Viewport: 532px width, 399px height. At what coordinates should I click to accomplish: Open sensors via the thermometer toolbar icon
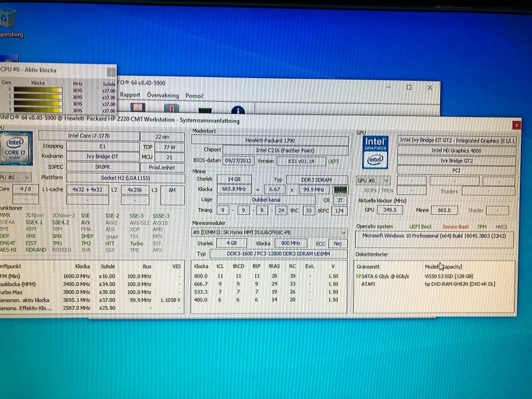(171, 109)
